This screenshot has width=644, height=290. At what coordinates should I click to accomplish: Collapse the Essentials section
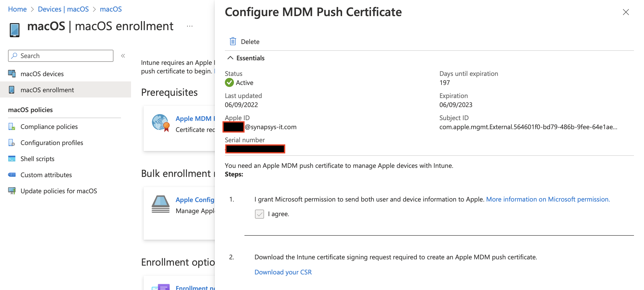pos(230,58)
